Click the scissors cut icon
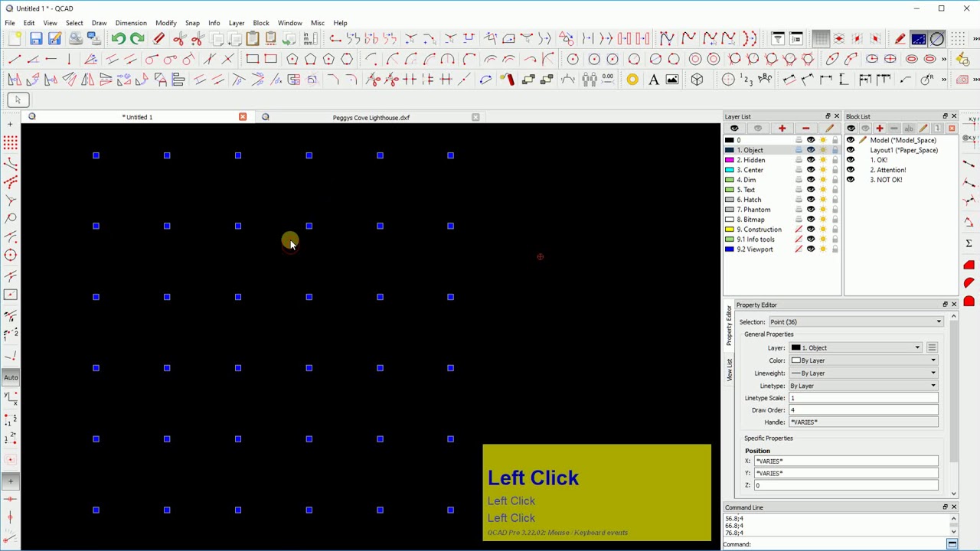Image resolution: width=980 pixels, height=551 pixels. [178, 39]
